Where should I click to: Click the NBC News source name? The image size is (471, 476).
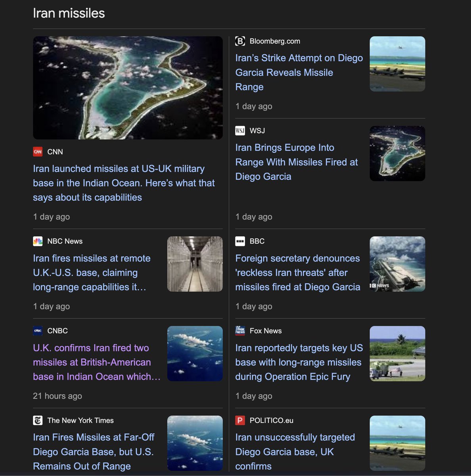65,241
